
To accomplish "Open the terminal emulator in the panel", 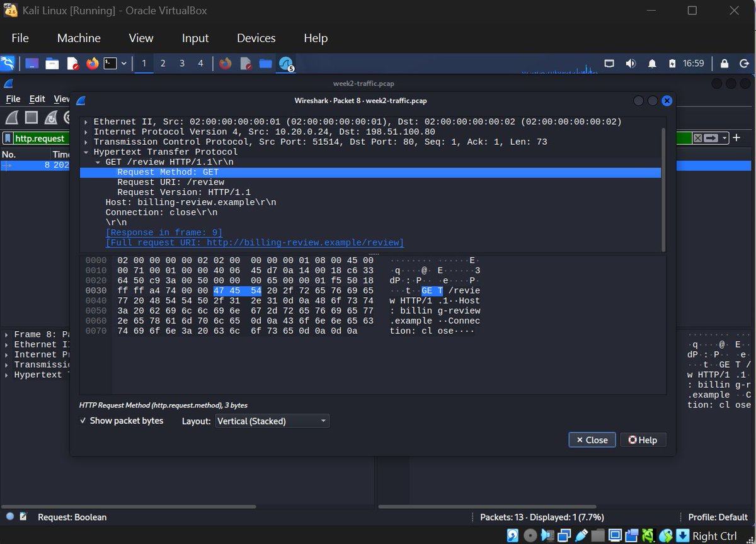I will point(110,64).
